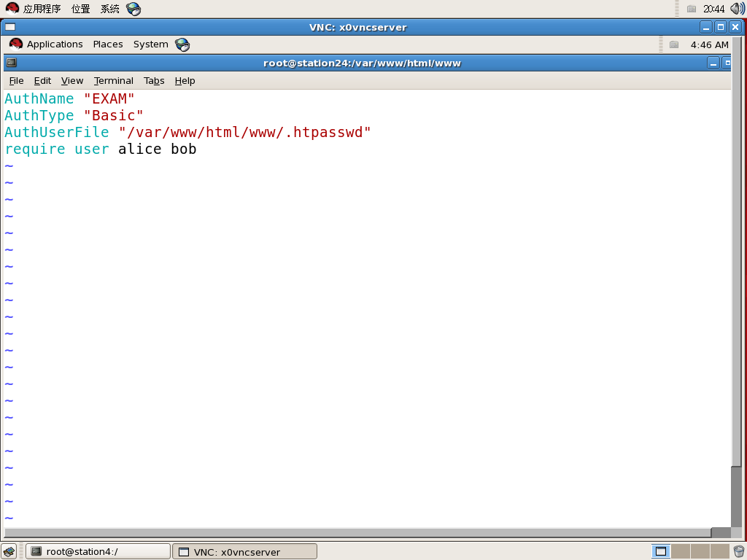Screen dimensions: 747x560
Task: Open the Terminal menu
Action: click(x=113, y=80)
